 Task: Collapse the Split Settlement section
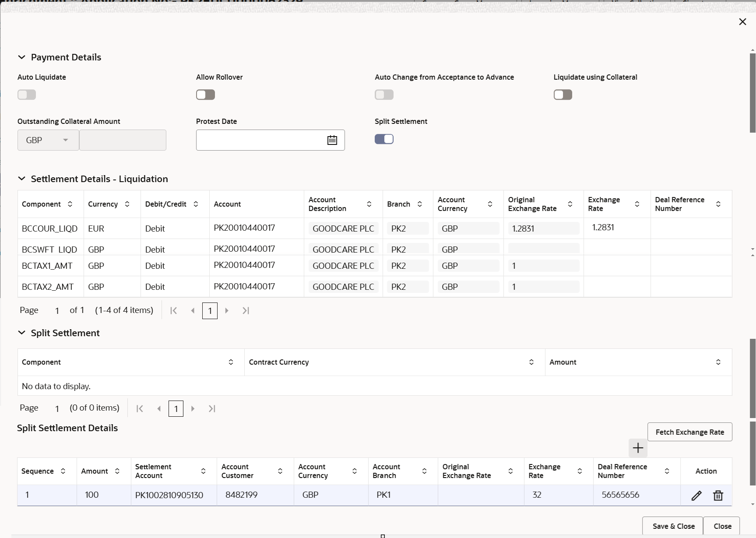[22, 333]
